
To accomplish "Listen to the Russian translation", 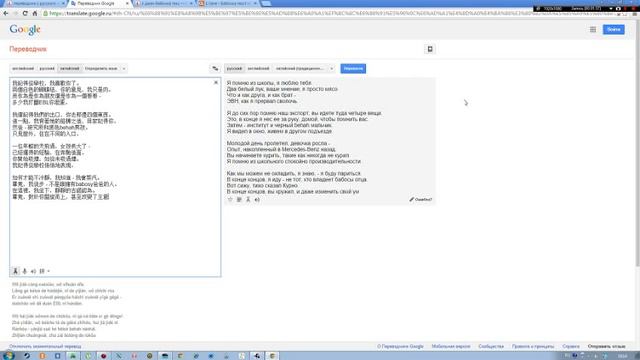I will [x=257, y=200].
